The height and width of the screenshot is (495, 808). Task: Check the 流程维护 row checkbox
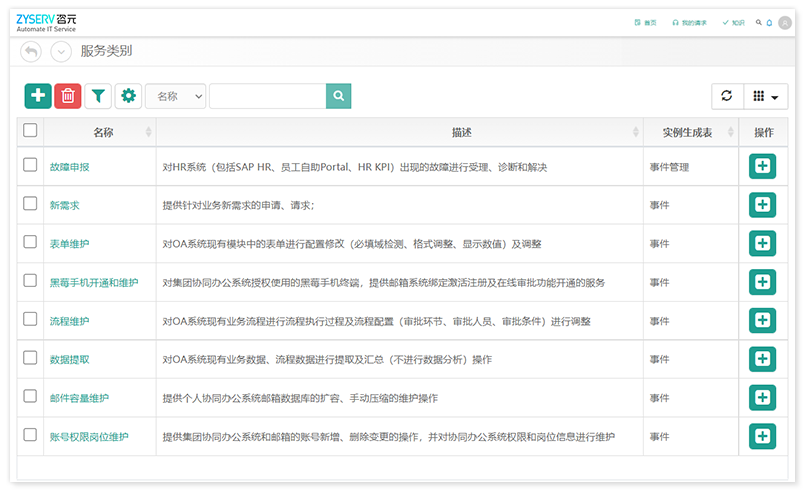(30, 319)
